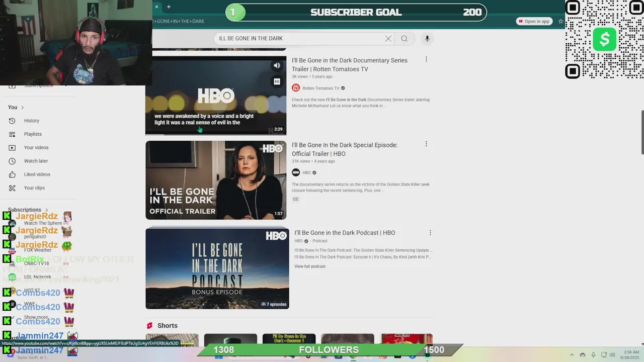
Task: Start voice search with microphone icon
Action: [x=427, y=39]
